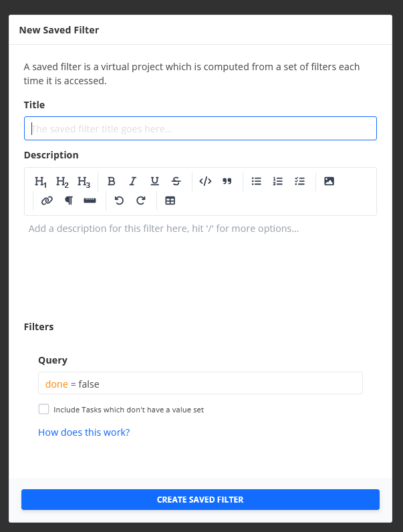Apply Heading 1 formatting
The height and width of the screenshot is (532, 403).
tap(41, 182)
